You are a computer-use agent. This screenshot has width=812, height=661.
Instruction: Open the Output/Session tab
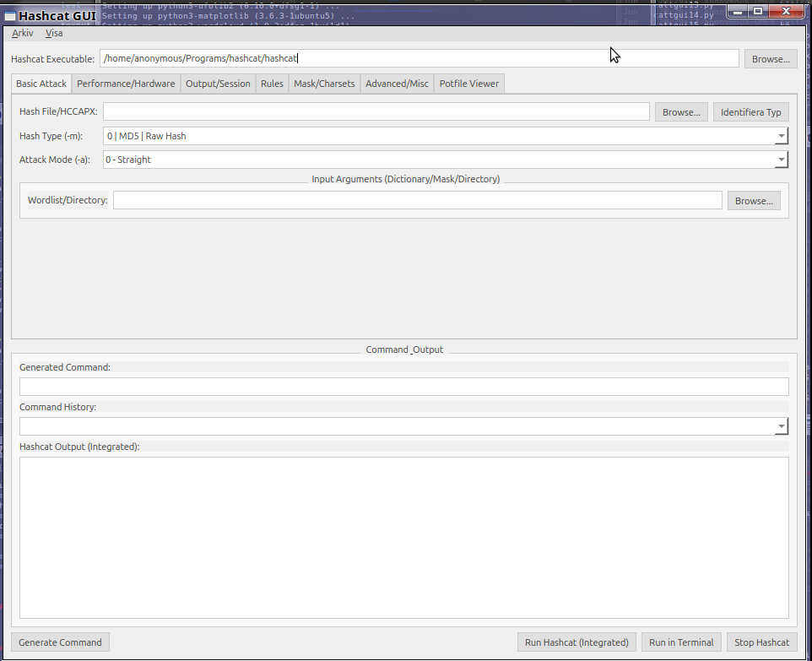218,84
